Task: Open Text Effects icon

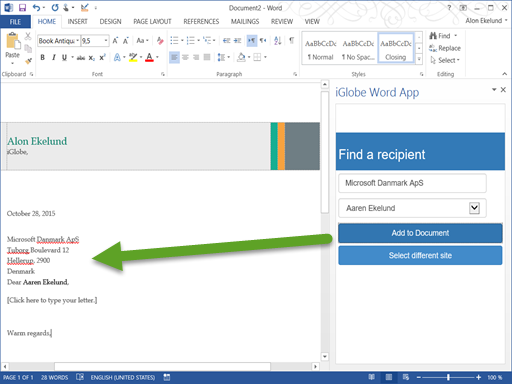Action: [117, 57]
